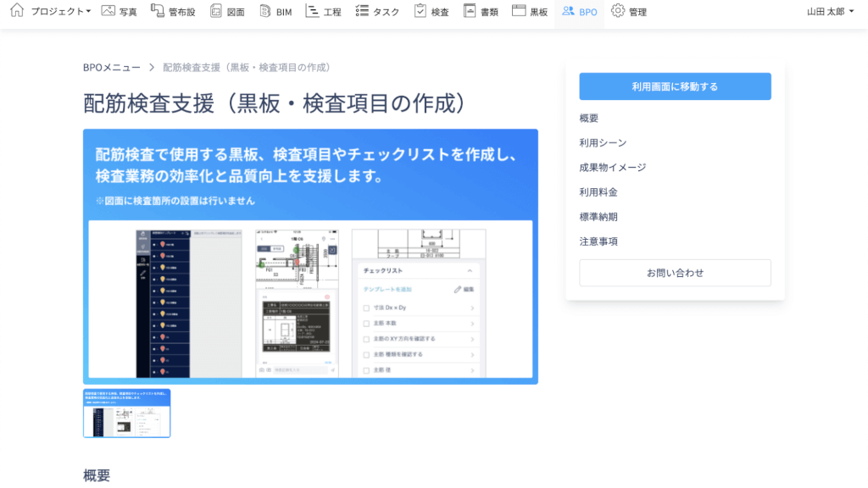
Task: Open the 書類 documents tab
Action: pos(481,12)
